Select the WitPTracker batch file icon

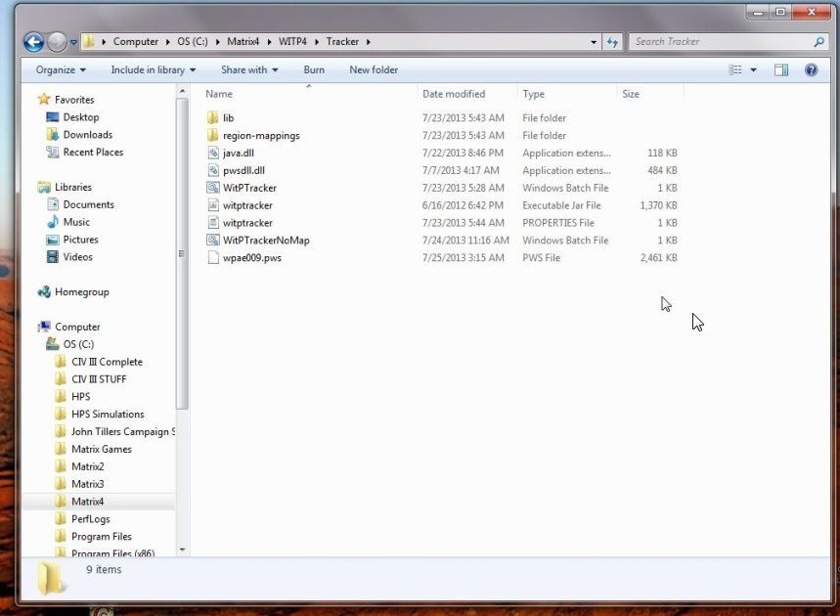pos(212,188)
